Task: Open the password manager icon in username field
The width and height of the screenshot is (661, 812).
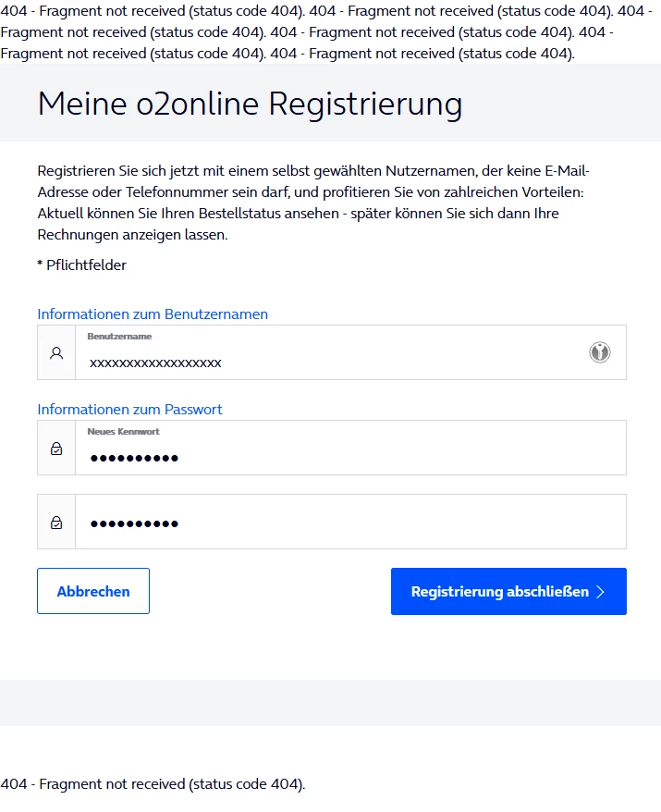Action: [x=600, y=352]
